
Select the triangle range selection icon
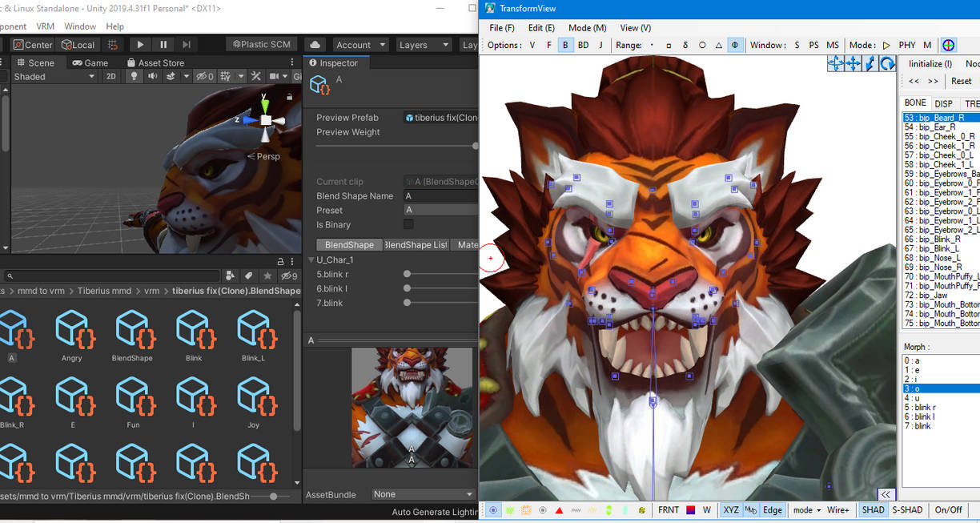[719, 46]
